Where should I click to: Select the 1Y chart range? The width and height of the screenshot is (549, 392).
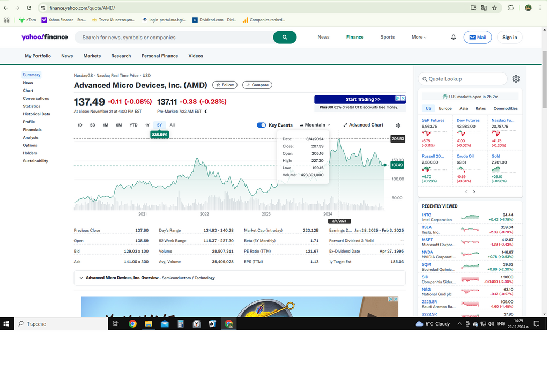pyautogui.click(x=147, y=125)
